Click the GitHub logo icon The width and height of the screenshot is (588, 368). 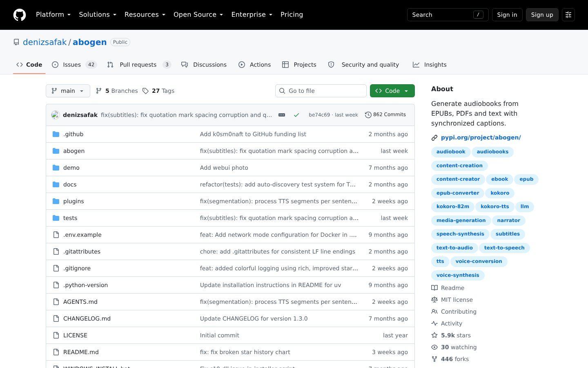pyautogui.click(x=20, y=15)
